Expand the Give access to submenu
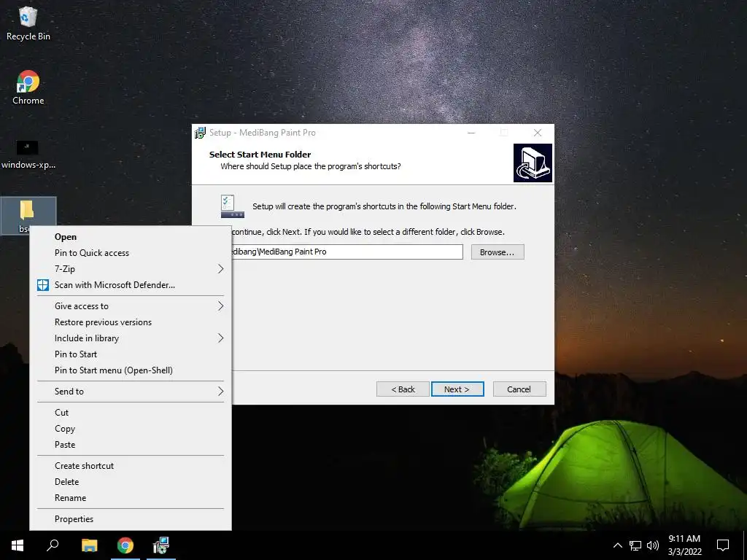The height and width of the screenshot is (560, 747). click(x=131, y=306)
